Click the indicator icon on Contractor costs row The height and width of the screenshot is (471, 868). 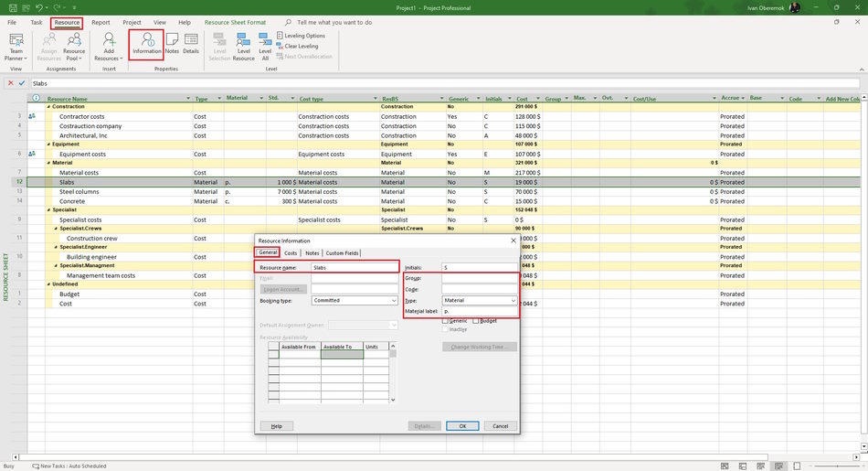click(32, 116)
